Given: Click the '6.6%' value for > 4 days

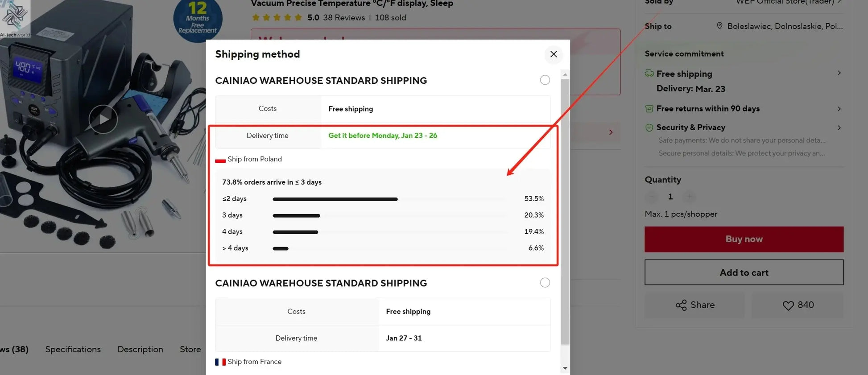Looking at the screenshot, I should coord(536,248).
